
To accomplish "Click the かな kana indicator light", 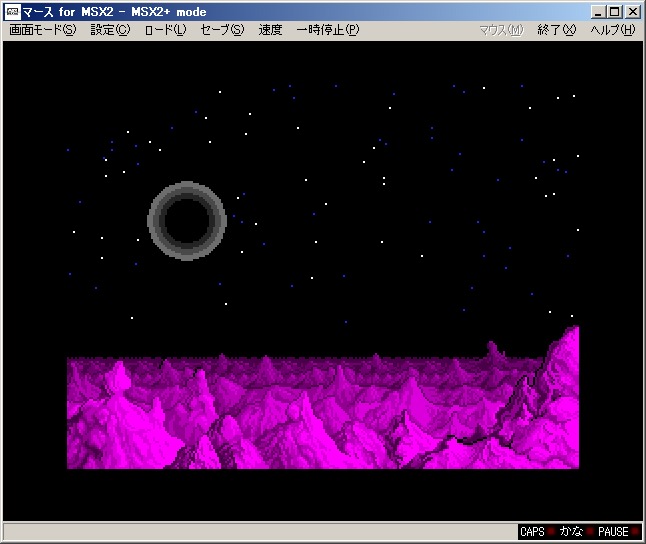I will [x=571, y=532].
